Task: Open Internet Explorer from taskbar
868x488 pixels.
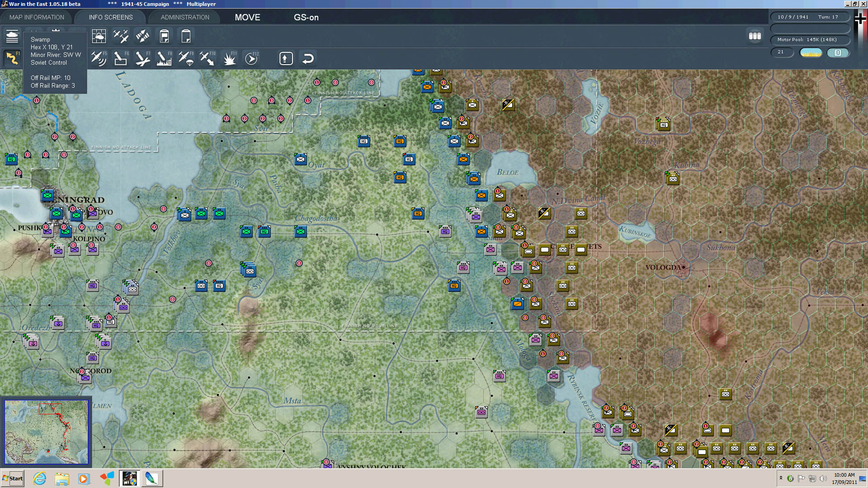Action: click(x=40, y=478)
